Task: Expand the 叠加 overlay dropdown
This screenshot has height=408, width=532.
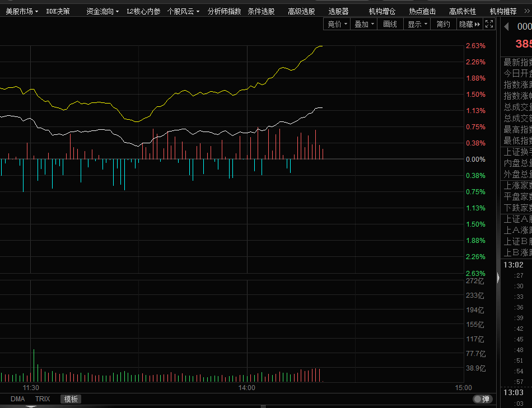Action: [364, 24]
